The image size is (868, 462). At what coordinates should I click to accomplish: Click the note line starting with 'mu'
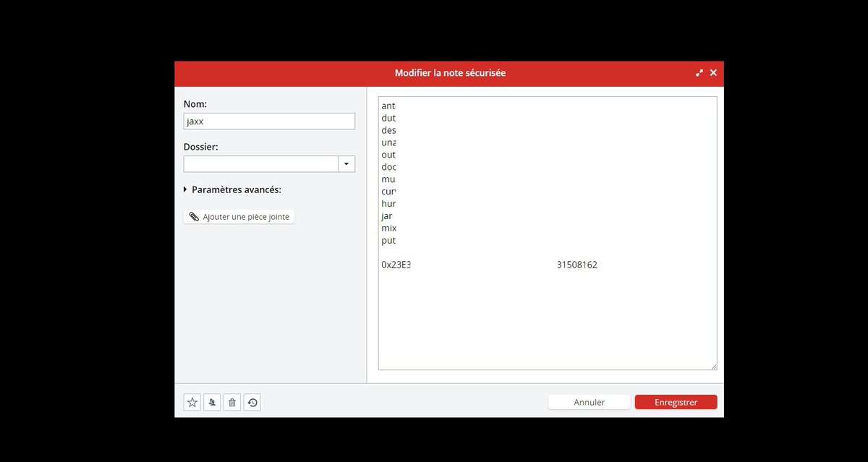(388, 179)
